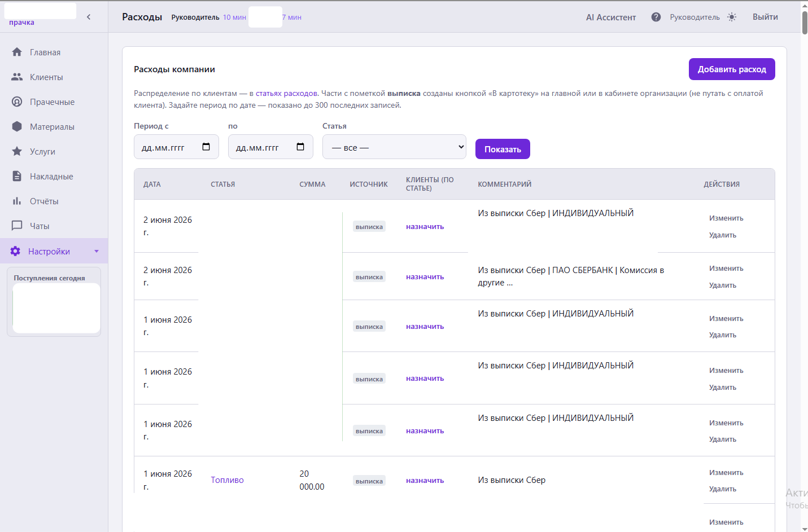The image size is (808, 532).
Task: Open the Статья dropdown
Action: [x=394, y=147]
